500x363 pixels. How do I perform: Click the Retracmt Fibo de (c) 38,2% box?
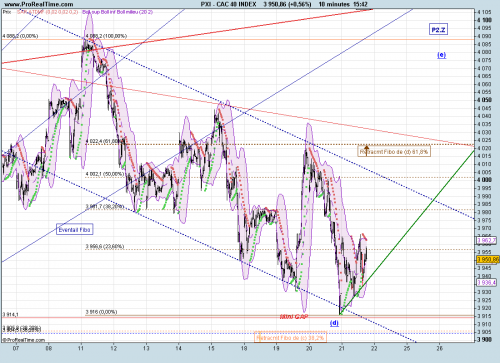[x=290, y=338]
